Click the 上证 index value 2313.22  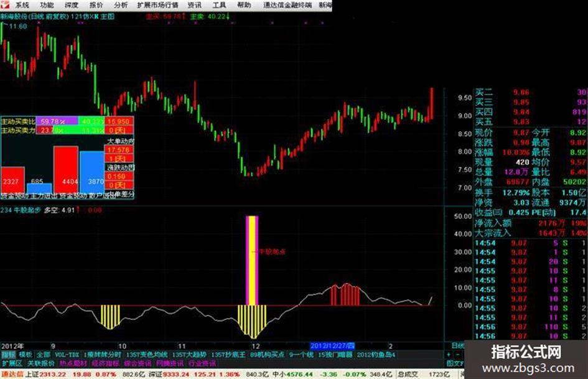tap(52, 375)
